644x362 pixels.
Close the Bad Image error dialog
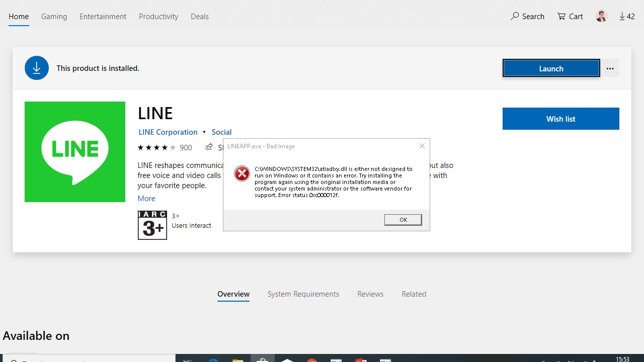click(422, 146)
